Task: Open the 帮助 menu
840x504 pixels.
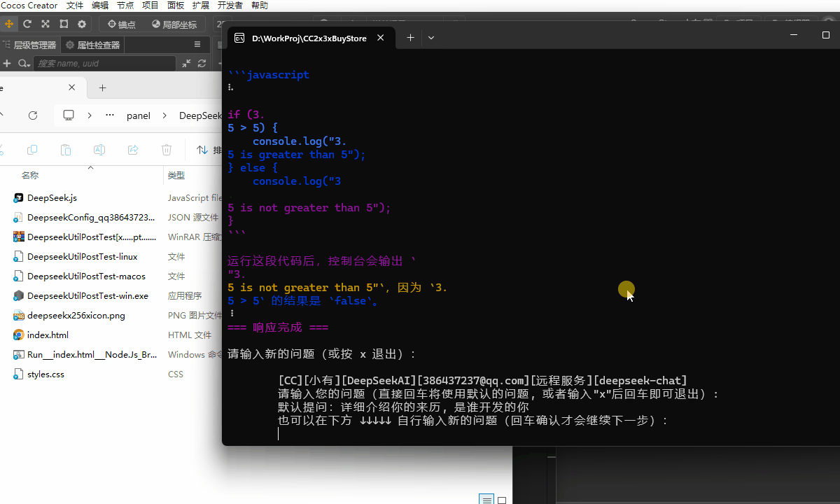Action: 260,5
